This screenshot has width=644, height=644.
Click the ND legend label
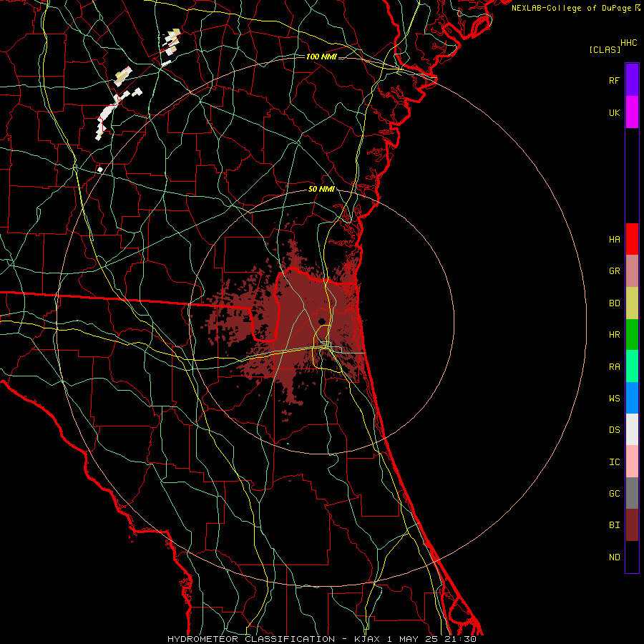coord(614,557)
